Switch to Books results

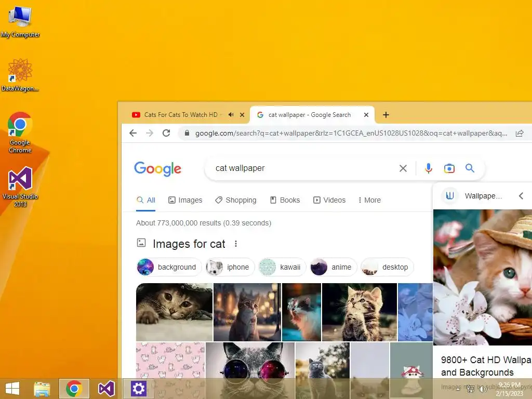pyautogui.click(x=285, y=200)
